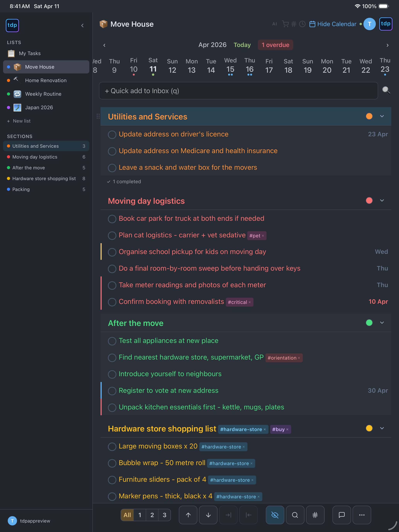399x532 pixels.
Task: Click the Hide Calendar link
Action: click(337, 24)
